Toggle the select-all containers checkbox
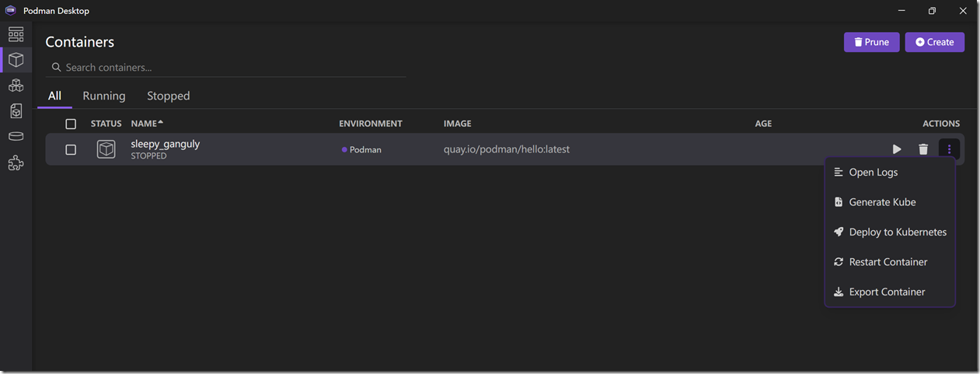Viewport: 980px width, 374px height. click(71, 124)
